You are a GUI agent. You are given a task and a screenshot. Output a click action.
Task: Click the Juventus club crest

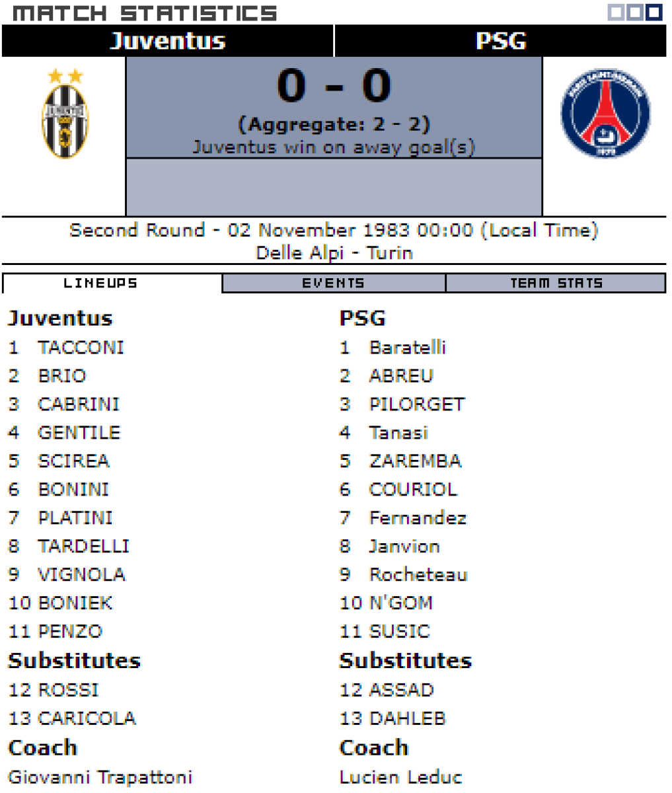65,114
